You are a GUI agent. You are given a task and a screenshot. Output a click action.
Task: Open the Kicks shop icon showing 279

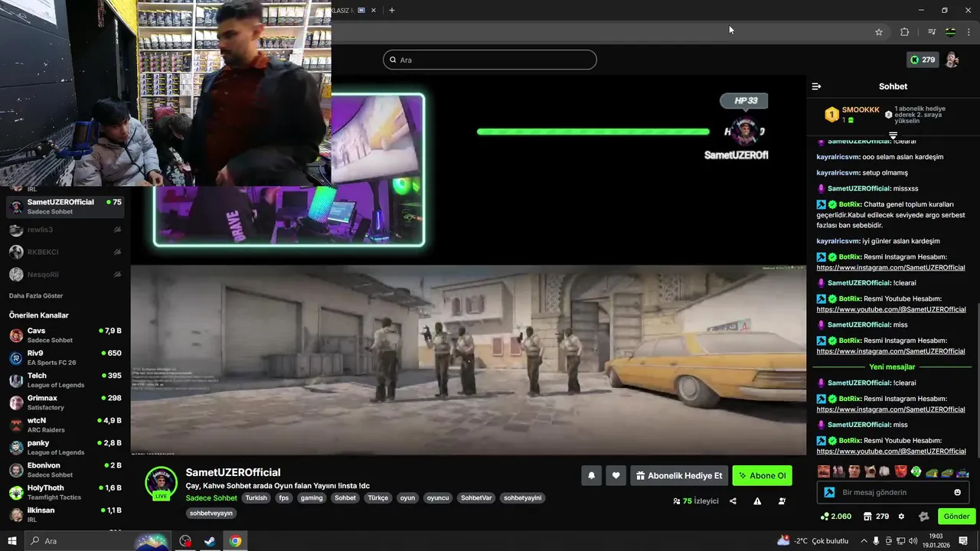click(875, 517)
